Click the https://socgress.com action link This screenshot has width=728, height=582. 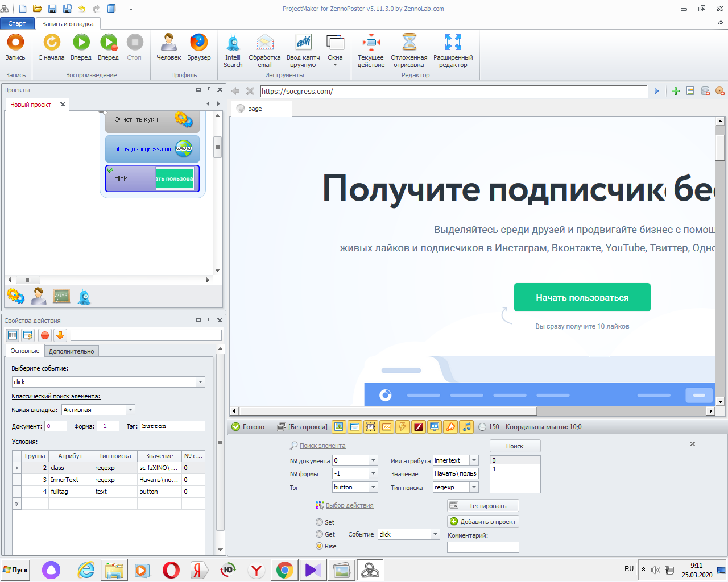(143, 149)
